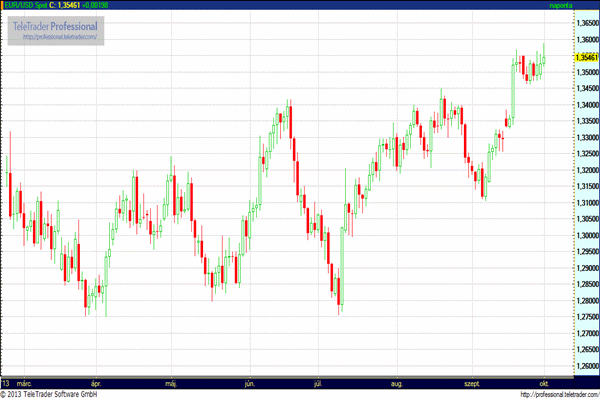Click the '13' year label on time axis
The image size is (600, 400).
coord(7,383)
